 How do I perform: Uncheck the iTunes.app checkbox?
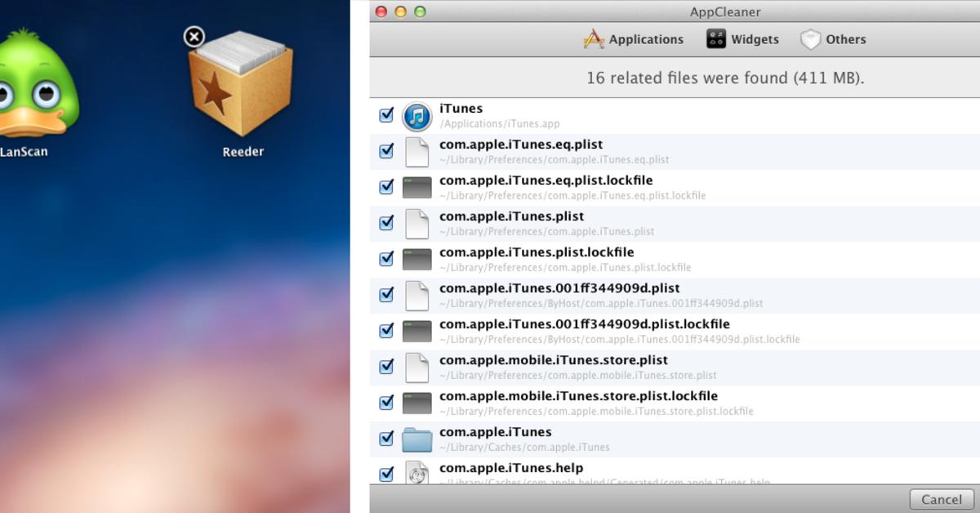point(386,115)
